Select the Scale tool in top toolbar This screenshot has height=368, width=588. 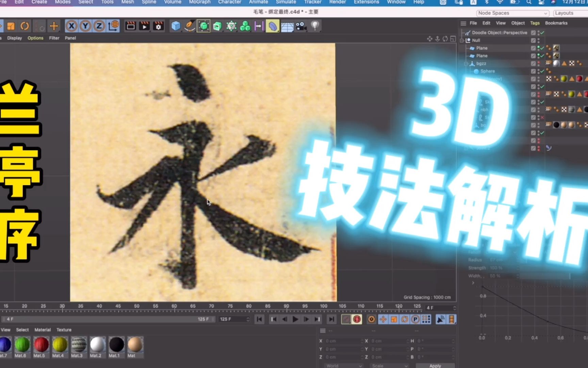tap(11, 26)
